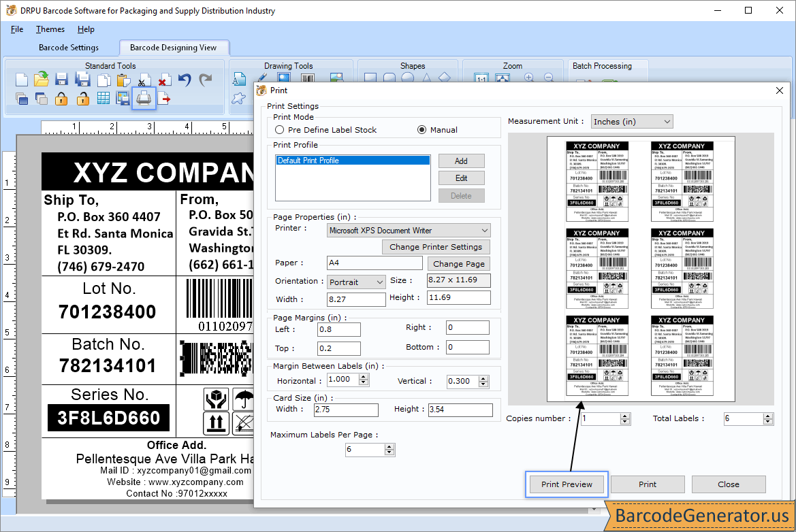Click the Paper field showing A4
Viewport: 796px width, 532px height.
point(375,263)
